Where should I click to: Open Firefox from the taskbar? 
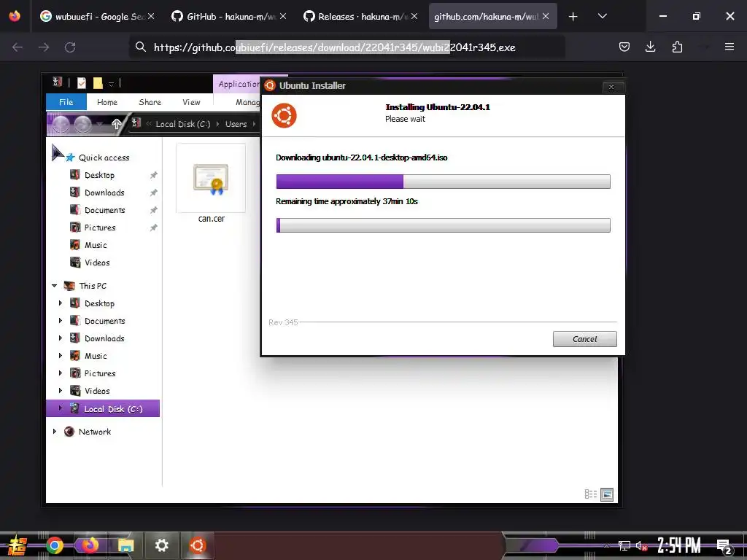pos(90,545)
